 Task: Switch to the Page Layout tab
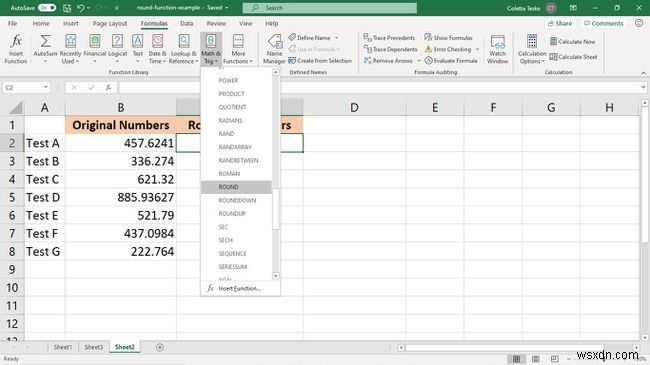pyautogui.click(x=110, y=24)
